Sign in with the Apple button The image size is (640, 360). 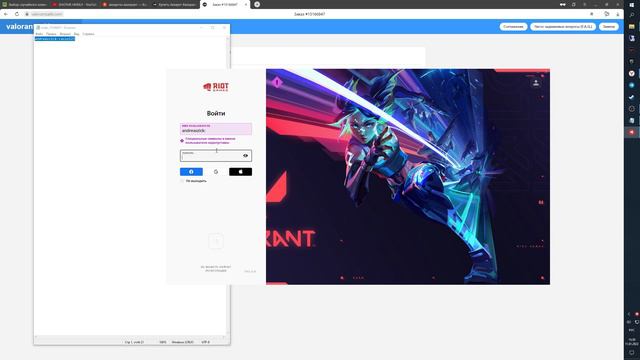point(240,172)
